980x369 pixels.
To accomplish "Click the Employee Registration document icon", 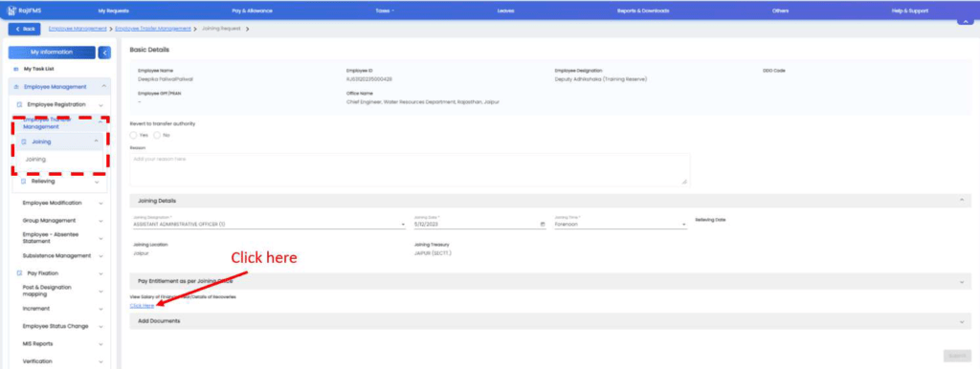I will (19, 105).
